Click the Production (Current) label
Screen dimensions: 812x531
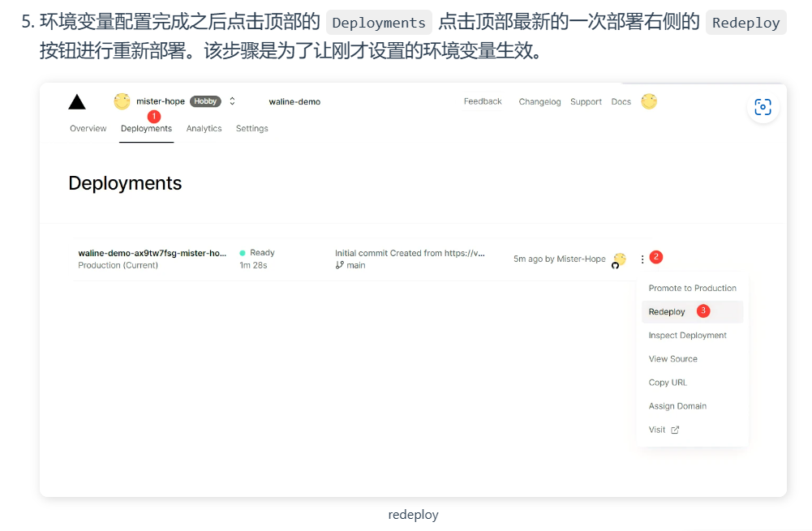click(118, 266)
